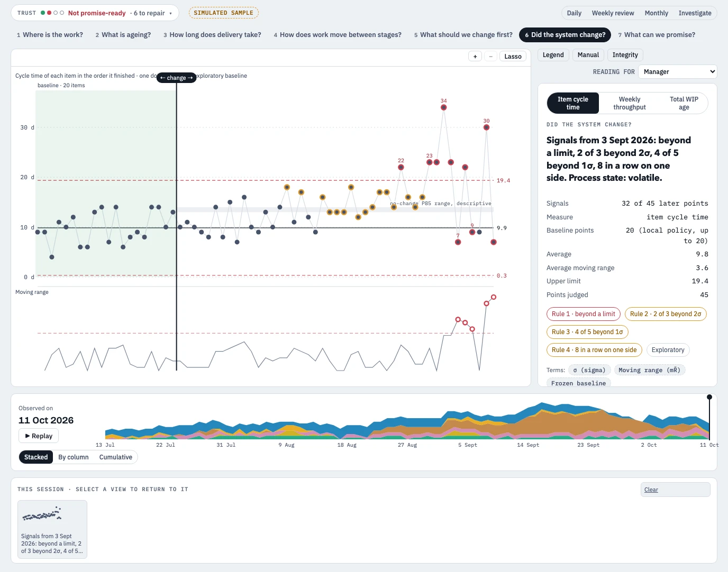Image resolution: width=728 pixels, height=572 pixels.
Task: Select Weekly throughput measure
Action: point(629,103)
